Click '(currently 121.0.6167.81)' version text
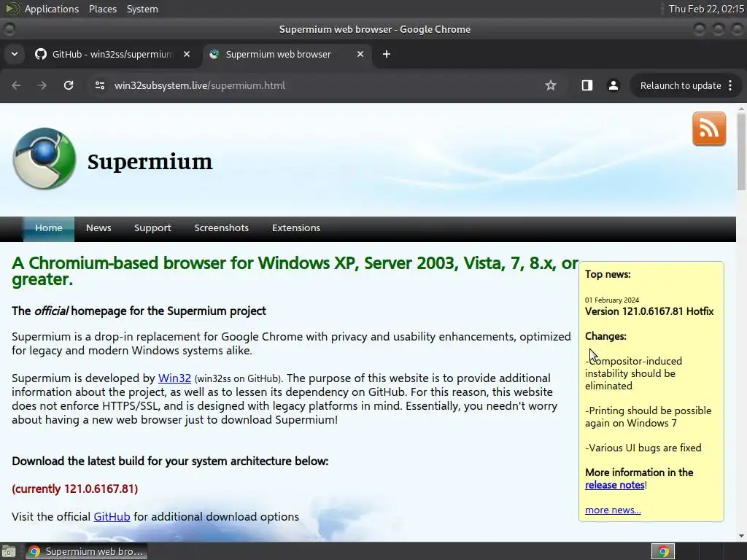The width and height of the screenshot is (747, 560). click(x=75, y=489)
